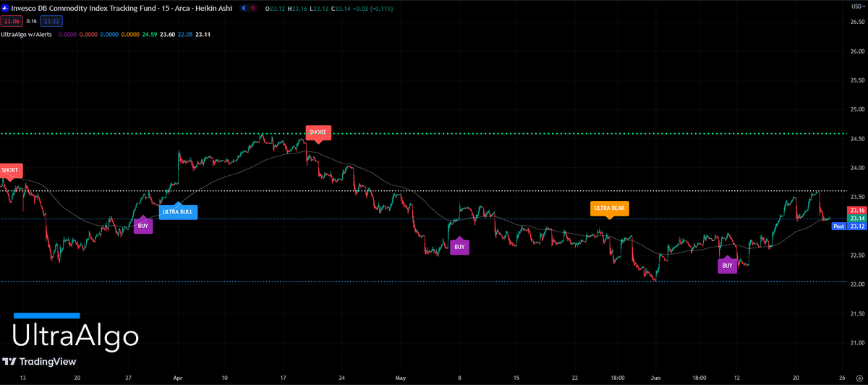868x385 pixels.
Task: Click the ULTRA BEAR signal label
Action: pyautogui.click(x=609, y=208)
